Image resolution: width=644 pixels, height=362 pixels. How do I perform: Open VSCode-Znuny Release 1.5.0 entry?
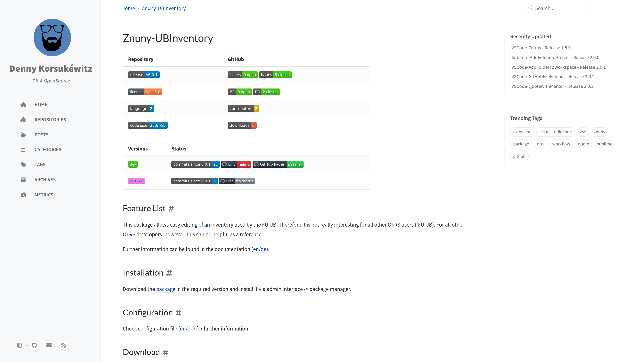541,48
